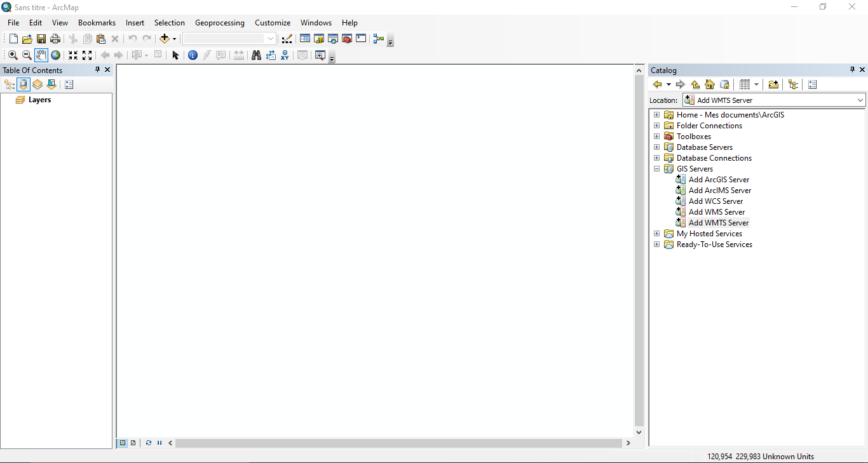Choose the Select Elements arrow tool

pyautogui.click(x=176, y=55)
